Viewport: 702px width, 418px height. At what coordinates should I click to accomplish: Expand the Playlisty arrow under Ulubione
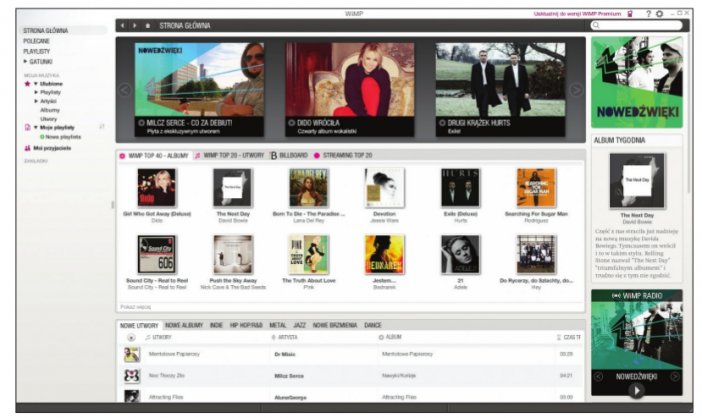click(x=36, y=92)
